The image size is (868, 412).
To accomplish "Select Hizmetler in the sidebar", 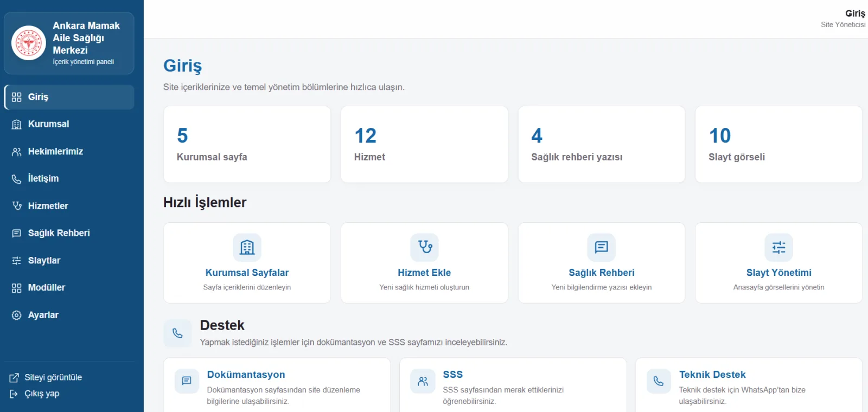I will click(69, 206).
